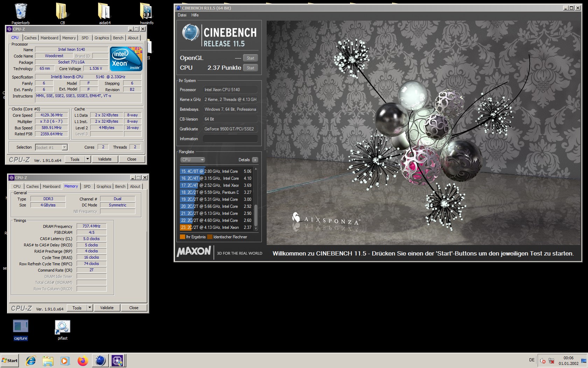
Task: Open the CPU ranking dropdown
Action: (192, 160)
